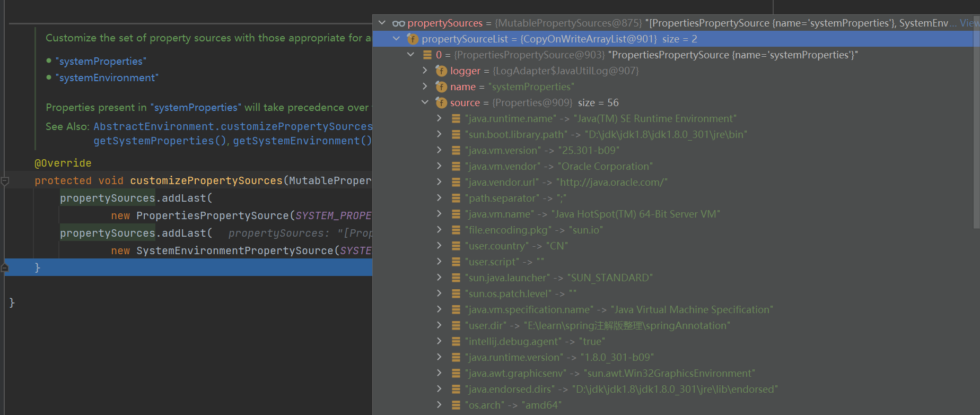Collapse the source Properties node
This screenshot has height=415, width=980.
click(x=425, y=102)
